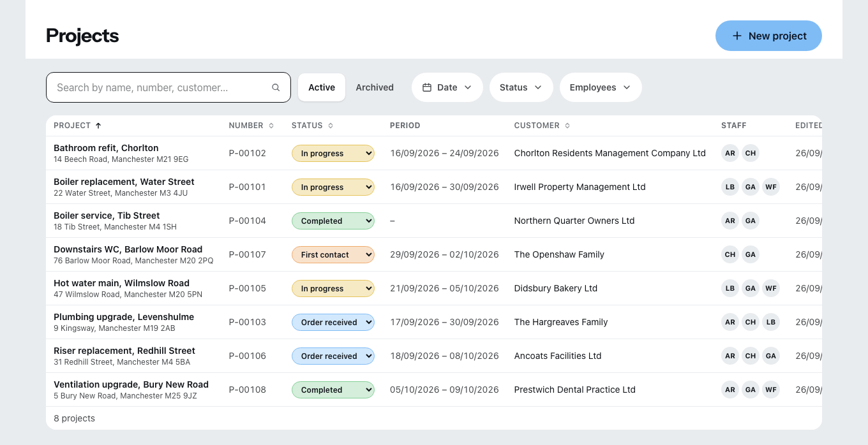Open Ventilation upgrade, Bury New Road project
The image size is (868, 445).
pyautogui.click(x=131, y=384)
